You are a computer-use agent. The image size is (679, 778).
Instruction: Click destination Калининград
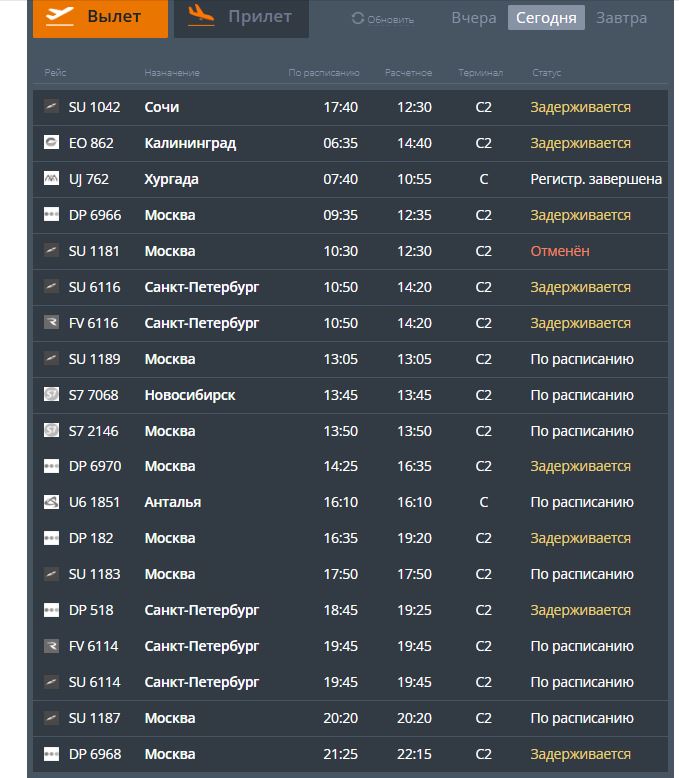tap(190, 143)
